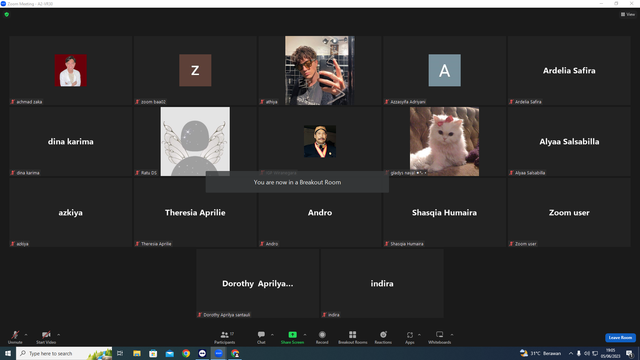Open video options arrow beside Start Video

(59, 335)
